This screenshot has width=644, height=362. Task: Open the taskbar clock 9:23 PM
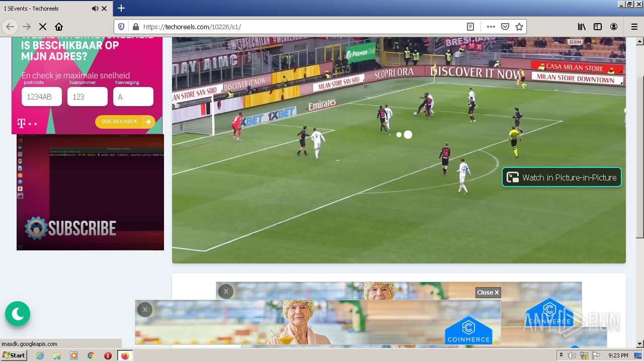click(618, 355)
